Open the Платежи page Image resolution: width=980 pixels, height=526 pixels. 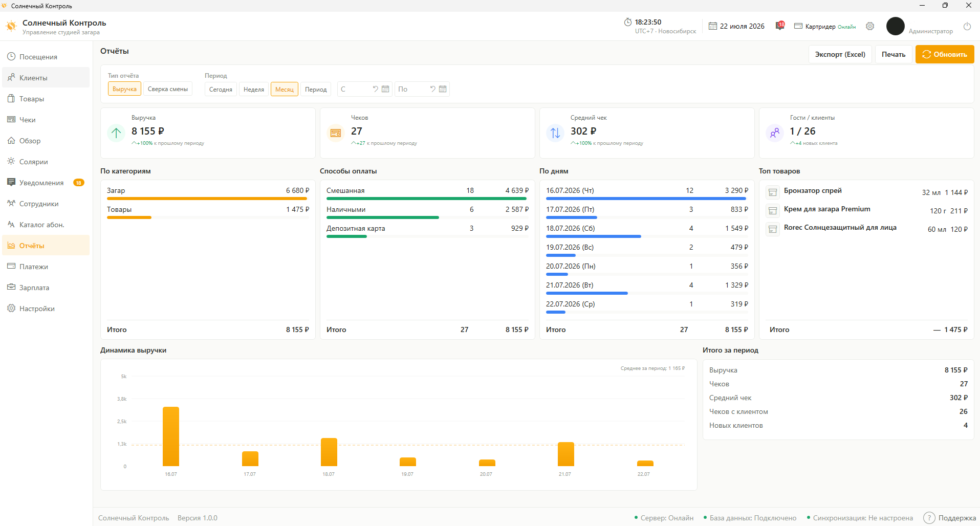(x=46, y=267)
